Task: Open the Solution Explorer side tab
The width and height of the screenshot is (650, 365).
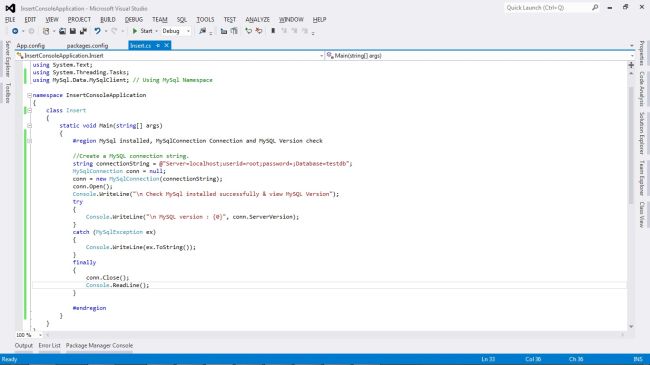Action: 642,134
